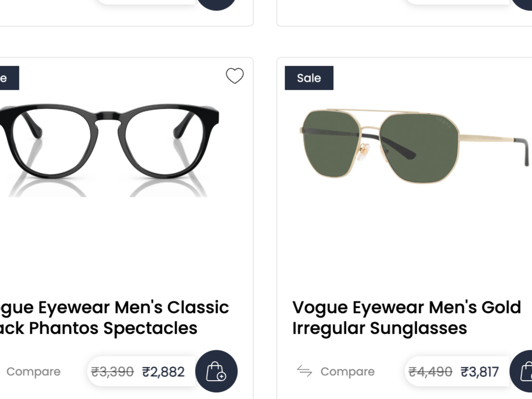Compare the Gold Irregular Sunglasses

pyautogui.click(x=347, y=372)
